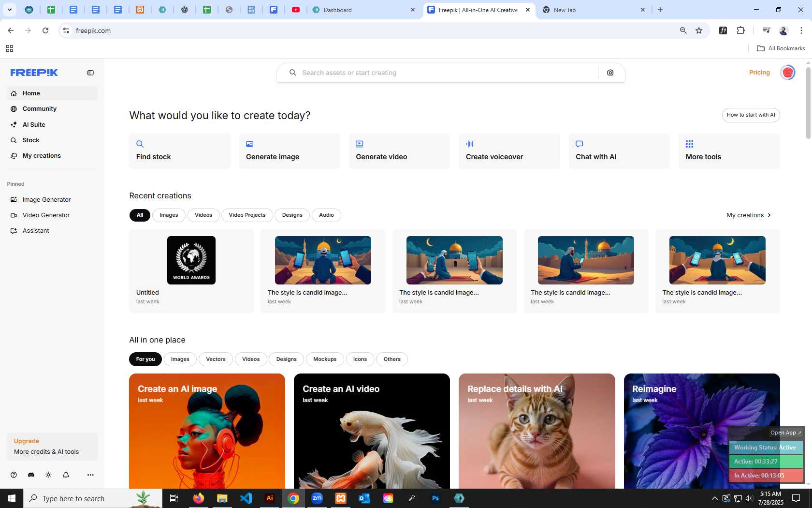
Task: Click Upgrade in sidebar
Action: [27, 441]
